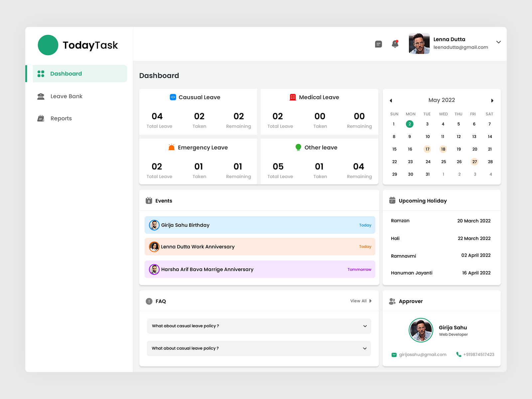532x399 pixels.
Task: Select May 18 in the calendar
Action: (443, 149)
